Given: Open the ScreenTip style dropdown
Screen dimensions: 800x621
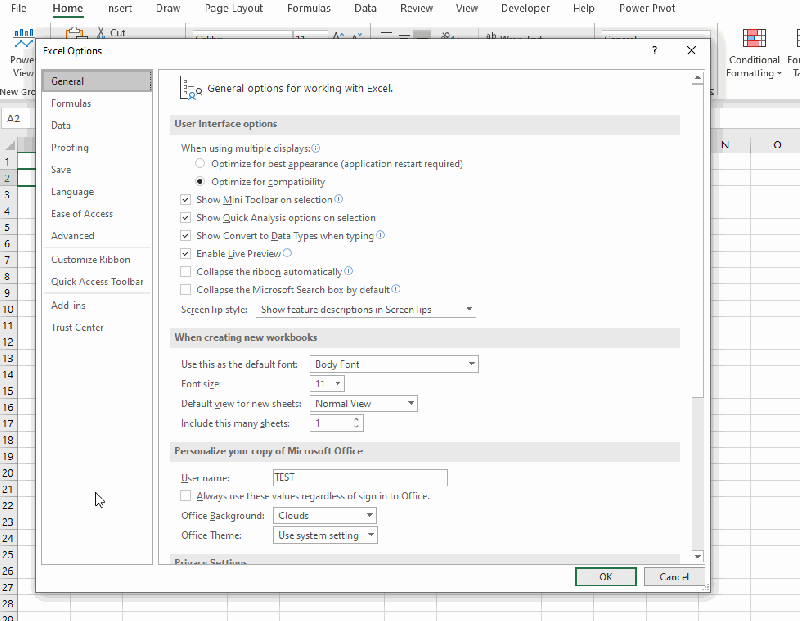Looking at the screenshot, I should pyautogui.click(x=465, y=309).
